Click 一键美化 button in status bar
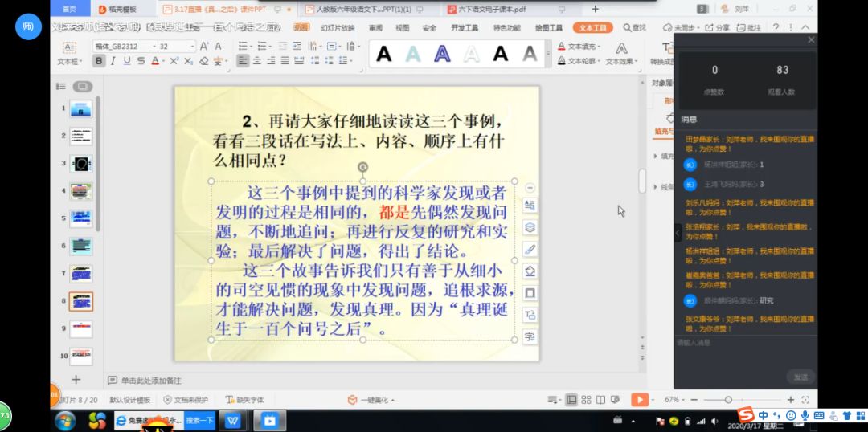Viewport: 868px width, 432px height. pos(371,400)
